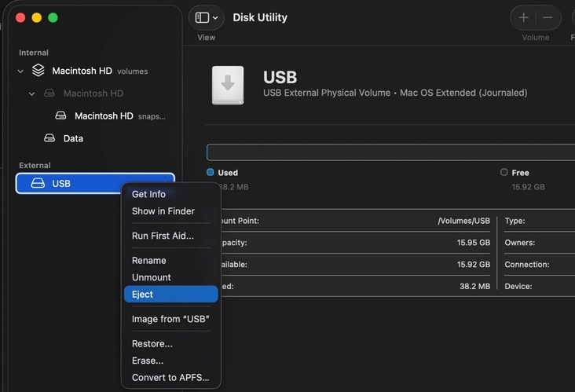Click the Type: label
The image size is (575, 392).
(x=515, y=221)
